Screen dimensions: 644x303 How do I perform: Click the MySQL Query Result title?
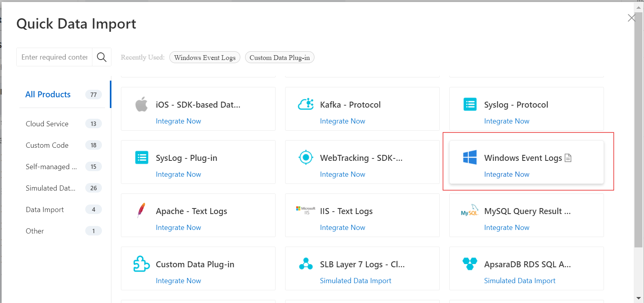pyautogui.click(x=527, y=211)
